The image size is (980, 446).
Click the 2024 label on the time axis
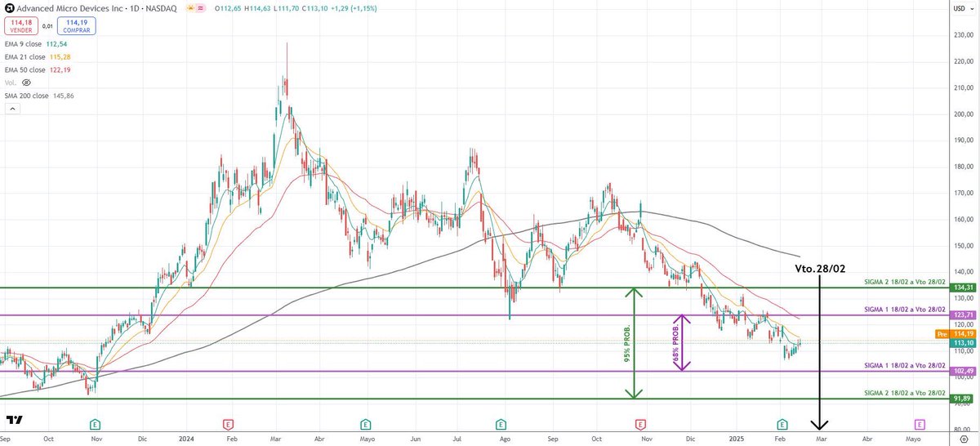tap(188, 439)
